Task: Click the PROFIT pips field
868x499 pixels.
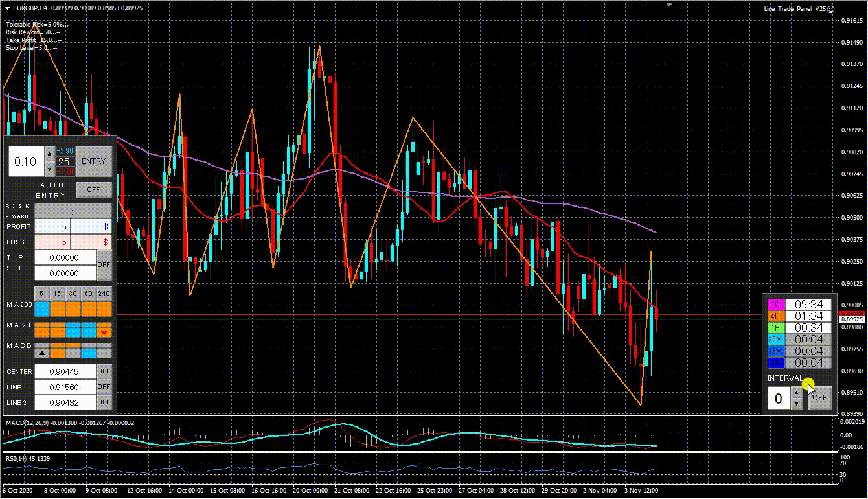Action: tap(52, 227)
